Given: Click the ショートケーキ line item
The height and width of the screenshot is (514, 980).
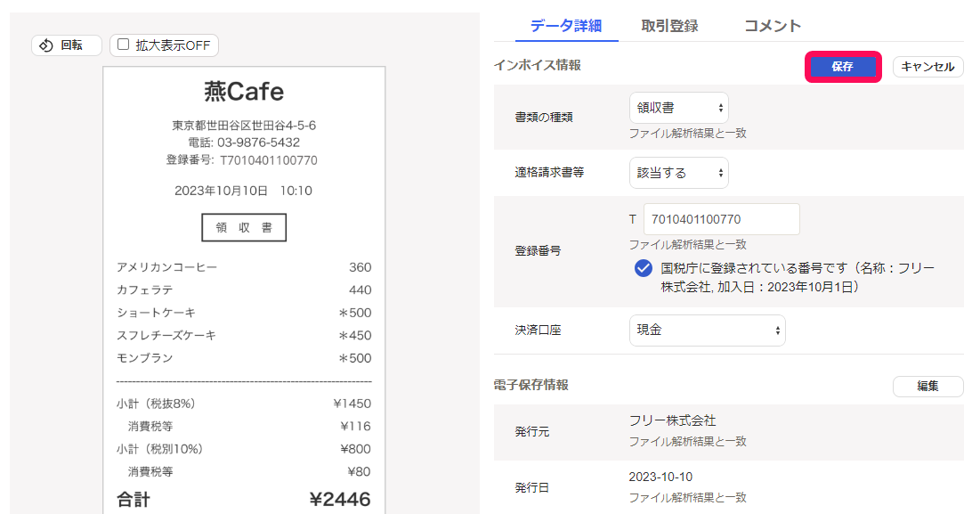Looking at the screenshot, I should tap(244, 313).
